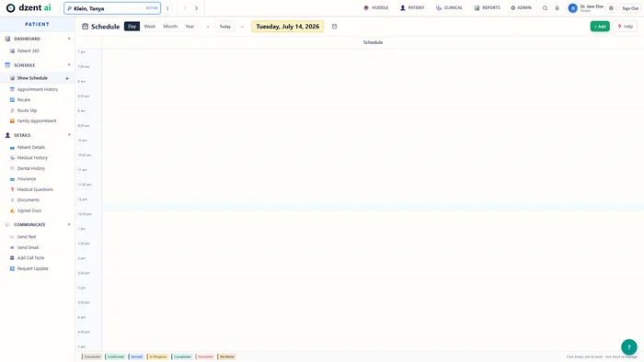Switch to Week view tab
Screen dimensions: 644x362
point(149,27)
